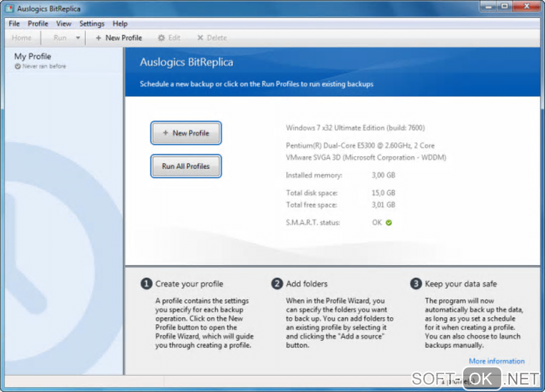Click the VMware SVGA 3D text
This screenshot has width=545, height=392.
366,158
